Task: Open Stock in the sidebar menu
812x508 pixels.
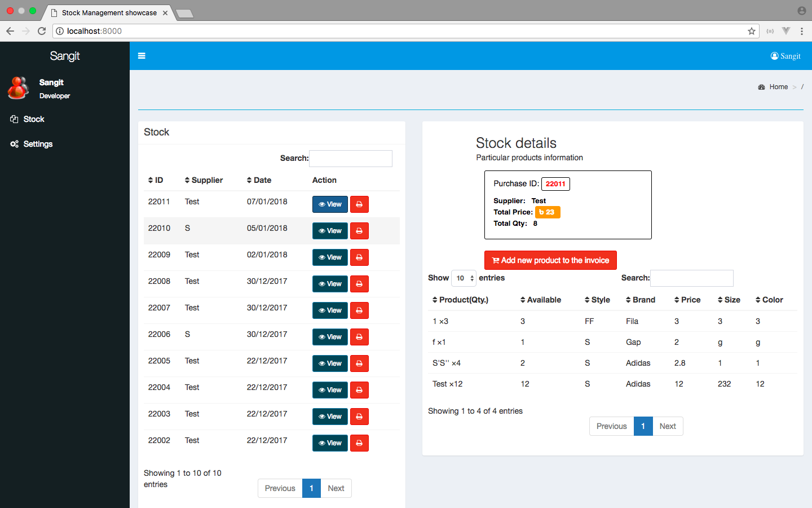Action: pos(34,119)
